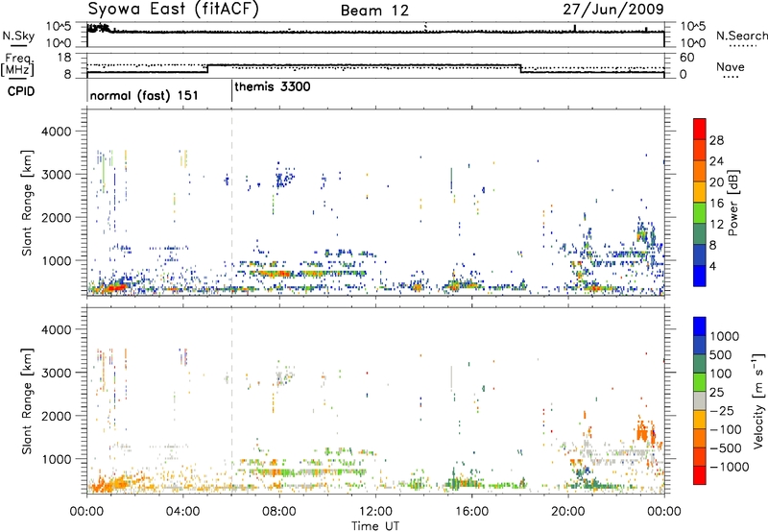Select the "Velocity [m s-1]" colorbar title
This screenshot has width=768, height=532.
click(x=758, y=400)
